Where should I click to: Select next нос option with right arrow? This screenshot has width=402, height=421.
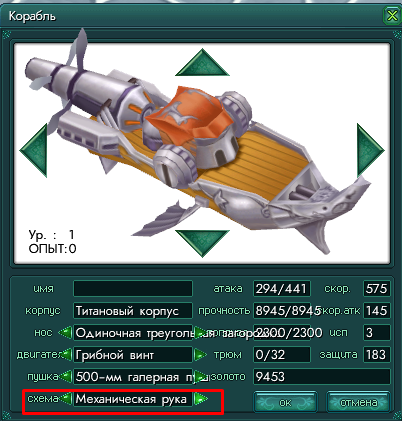[x=200, y=333]
